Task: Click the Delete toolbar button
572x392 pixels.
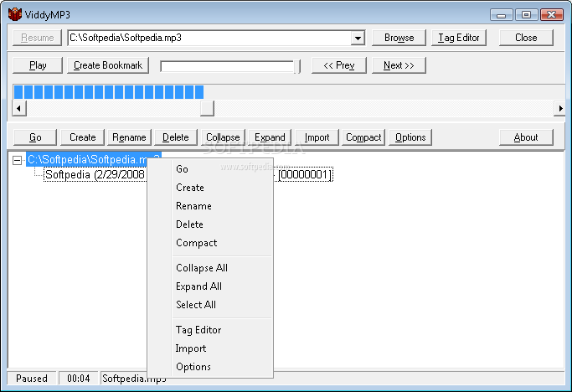Action: coord(176,137)
